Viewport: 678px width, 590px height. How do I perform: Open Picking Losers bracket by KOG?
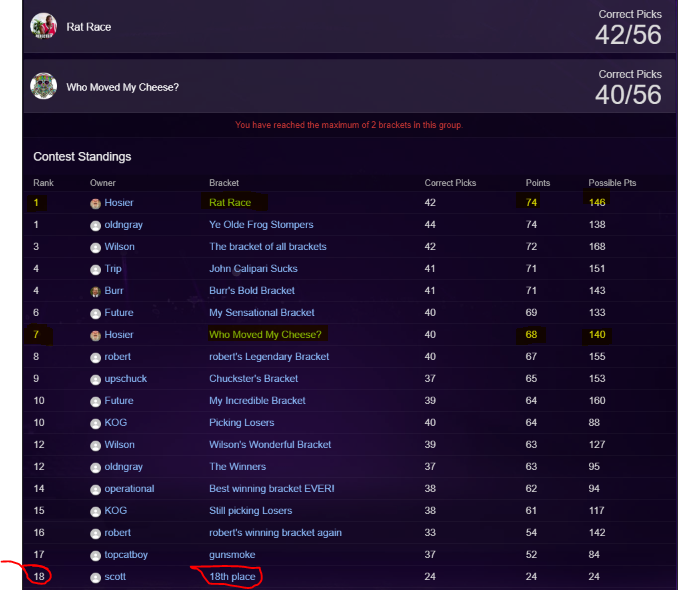tap(241, 423)
